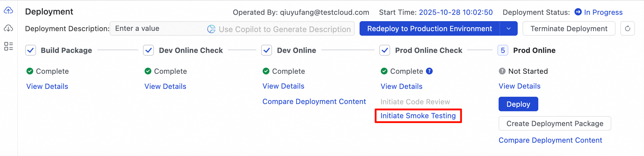Click green Complete icon under Dev Online Check
Screen dimensions: 644x156
(148, 71)
